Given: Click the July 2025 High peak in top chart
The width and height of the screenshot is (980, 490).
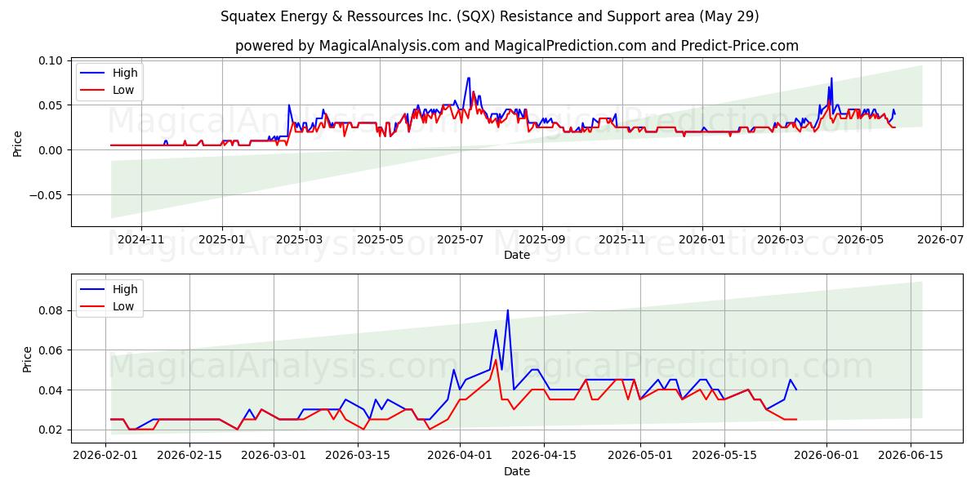Looking at the screenshot, I should click(469, 78).
